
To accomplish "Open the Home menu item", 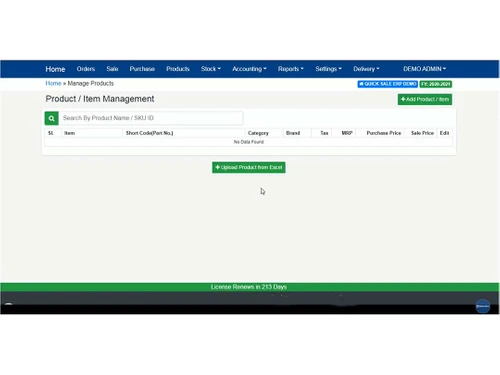I will [55, 69].
